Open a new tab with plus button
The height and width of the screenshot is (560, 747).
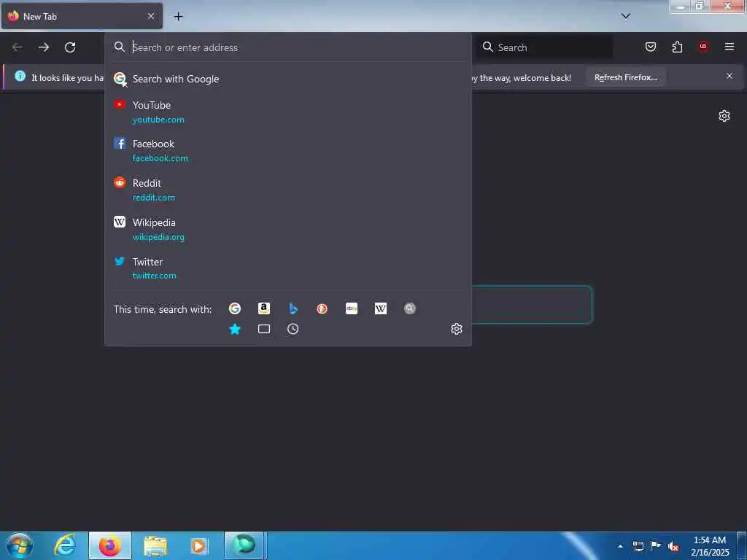click(x=178, y=17)
